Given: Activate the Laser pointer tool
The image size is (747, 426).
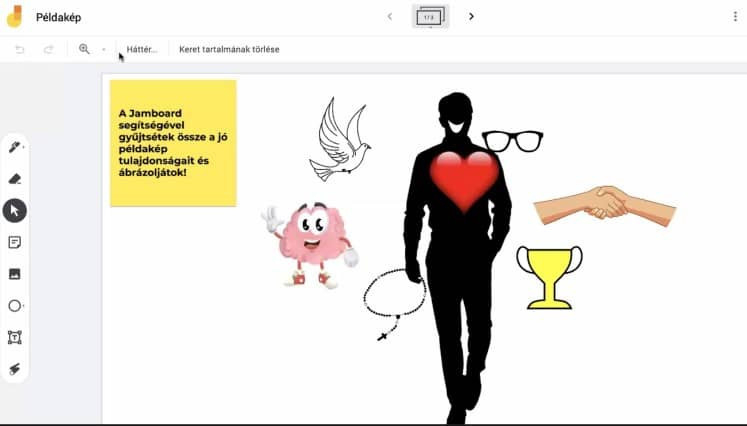Looking at the screenshot, I should 15,369.
